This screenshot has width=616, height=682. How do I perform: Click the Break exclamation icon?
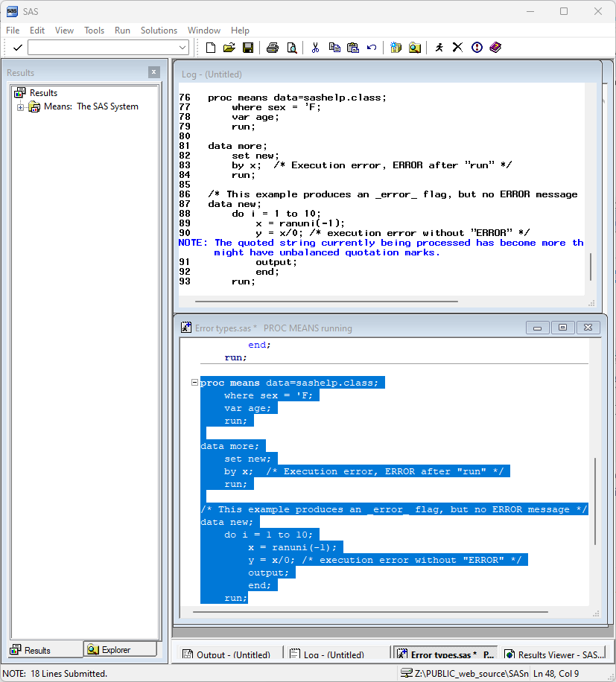477,48
